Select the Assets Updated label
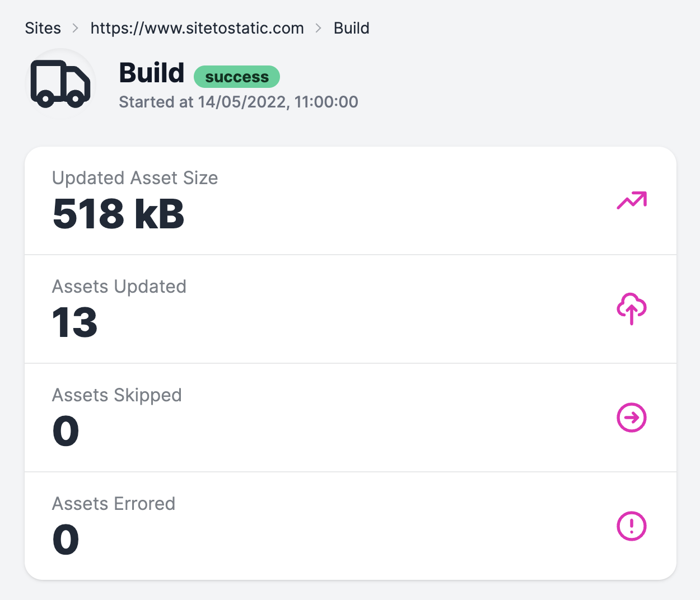 [119, 287]
